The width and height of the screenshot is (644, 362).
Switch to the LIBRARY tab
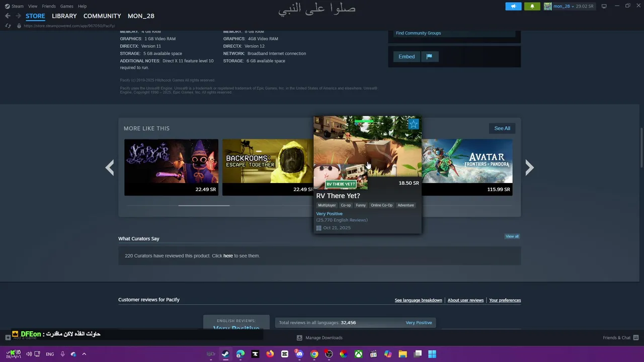tap(64, 16)
